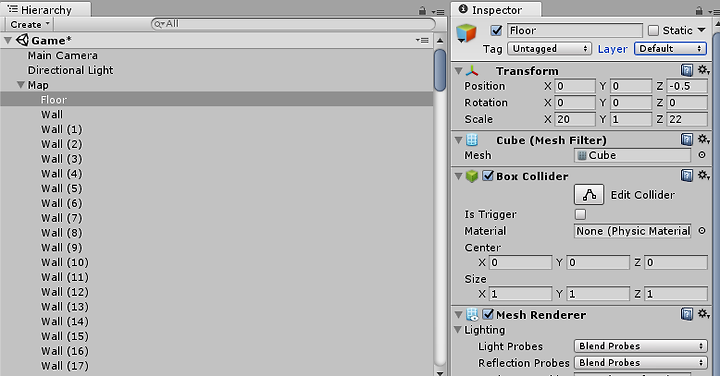Select Wall (12) in the Hierarchy
The height and width of the screenshot is (376, 720).
pos(65,292)
